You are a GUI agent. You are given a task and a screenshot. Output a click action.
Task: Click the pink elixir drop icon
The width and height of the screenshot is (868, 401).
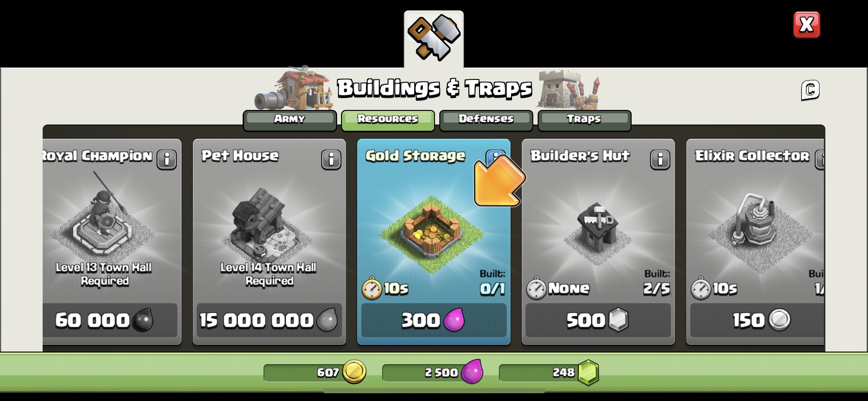472,371
